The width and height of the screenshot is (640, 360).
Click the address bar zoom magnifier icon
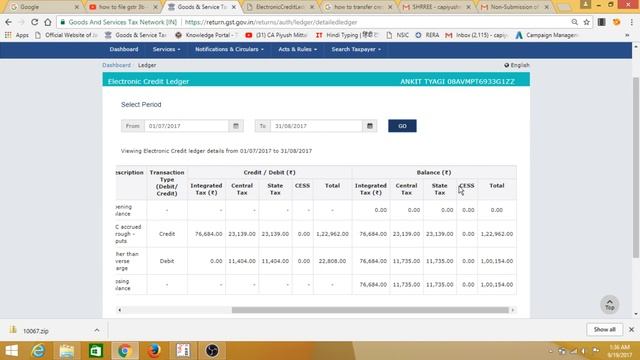pyautogui.click(x=574, y=22)
